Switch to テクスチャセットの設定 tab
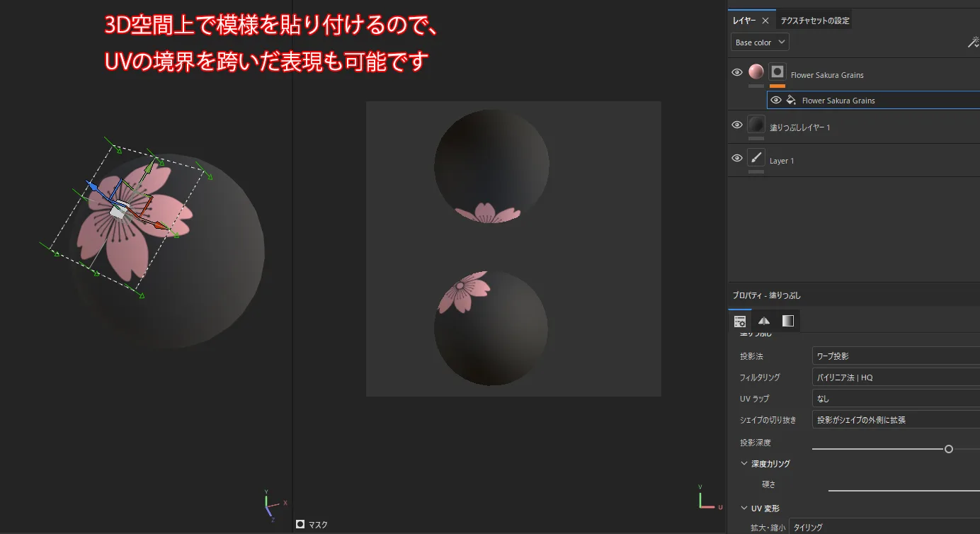Screen dimensions: 980x534 (814, 21)
